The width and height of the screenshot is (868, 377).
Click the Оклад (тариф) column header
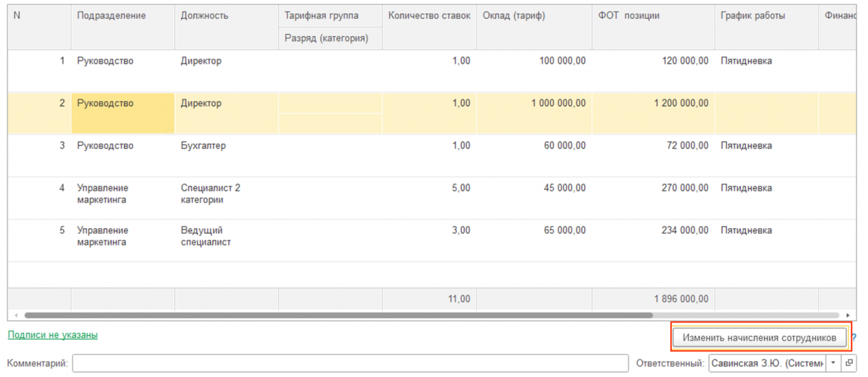point(534,27)
